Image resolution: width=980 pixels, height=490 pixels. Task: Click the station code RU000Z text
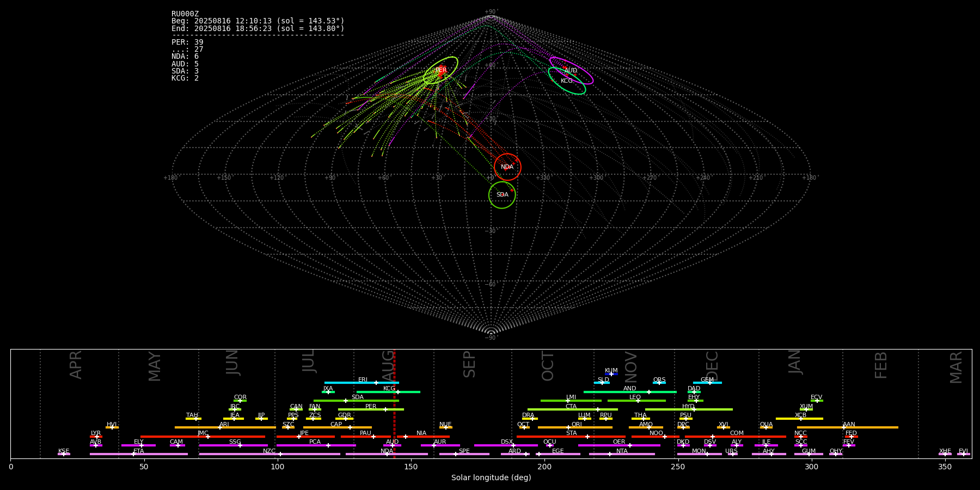(x=185, y=14)
